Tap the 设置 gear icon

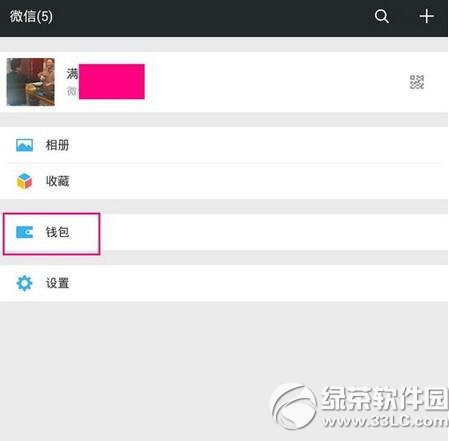point(24,283)
